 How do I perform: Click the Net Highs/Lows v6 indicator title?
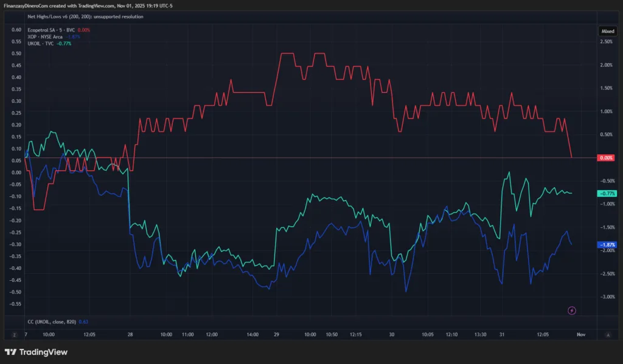[x=85, y=16]
